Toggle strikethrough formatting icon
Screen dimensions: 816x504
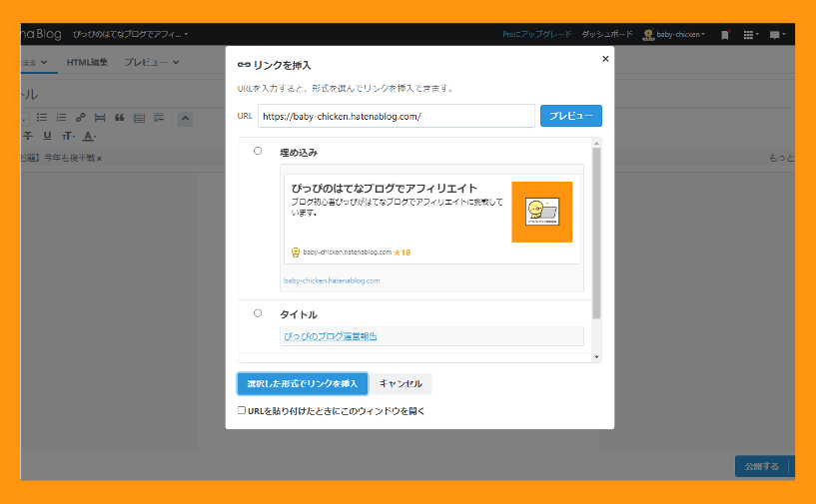point(28,136)
